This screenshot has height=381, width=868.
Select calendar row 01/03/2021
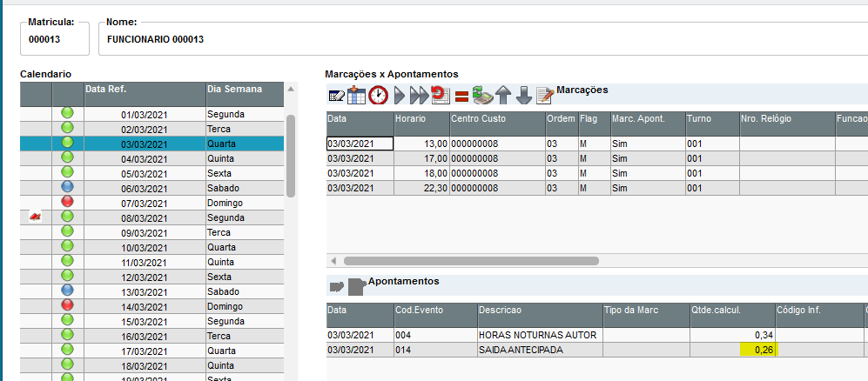click(x=151, y=114)
